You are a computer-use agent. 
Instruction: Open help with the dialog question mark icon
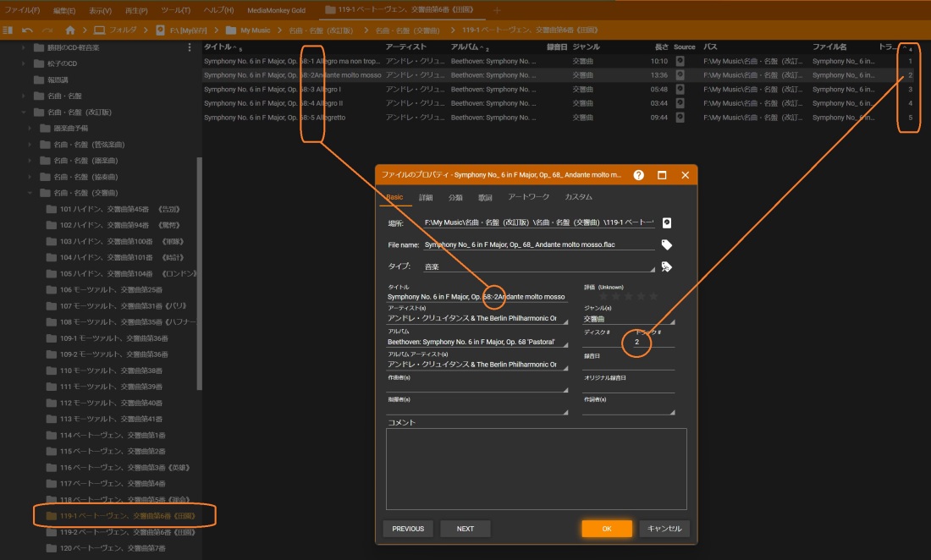coord(638,175)
